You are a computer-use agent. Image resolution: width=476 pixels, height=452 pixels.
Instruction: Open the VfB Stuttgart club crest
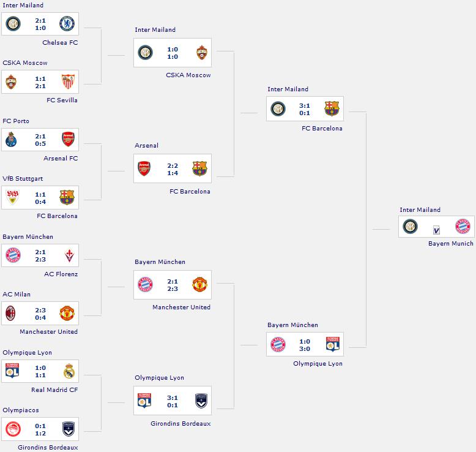(13, 198)
